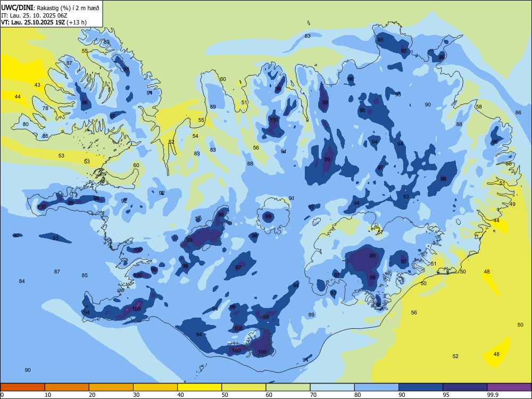Click the value 78 in the Westfjords
The height and width of the screenshot is (399, 532).
(45, 108)
